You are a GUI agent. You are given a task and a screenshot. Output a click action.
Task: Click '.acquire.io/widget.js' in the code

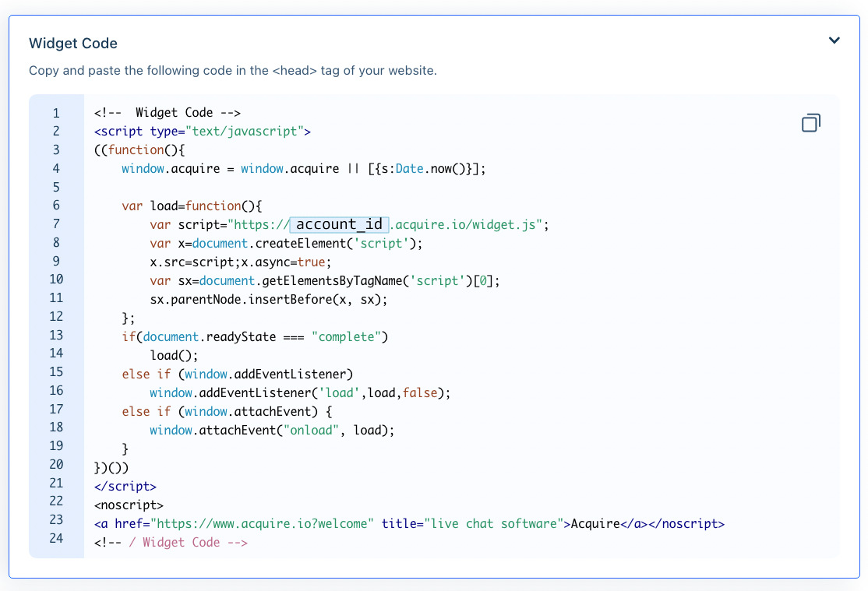[x=463, y=225]
